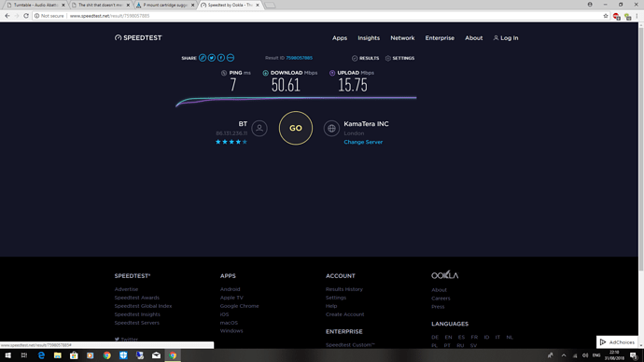
Task: Open result ID 7598057885 link
Action: 299,58
